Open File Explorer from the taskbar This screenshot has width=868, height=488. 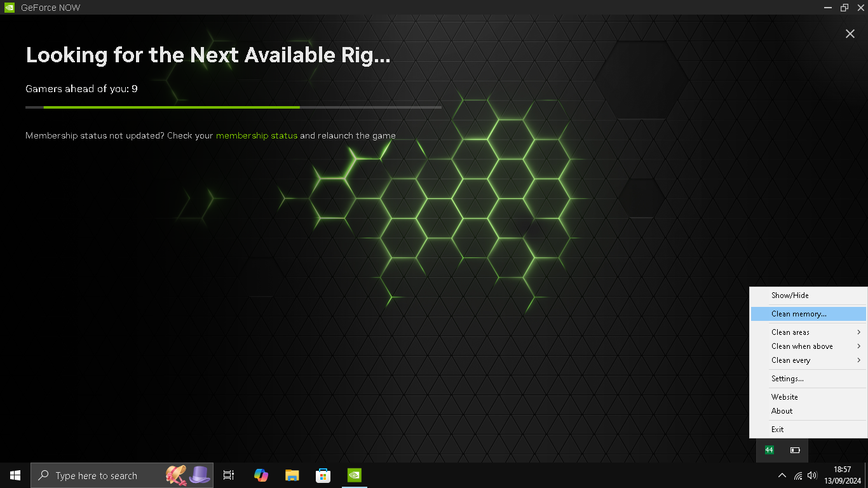[x=292, y=475]
